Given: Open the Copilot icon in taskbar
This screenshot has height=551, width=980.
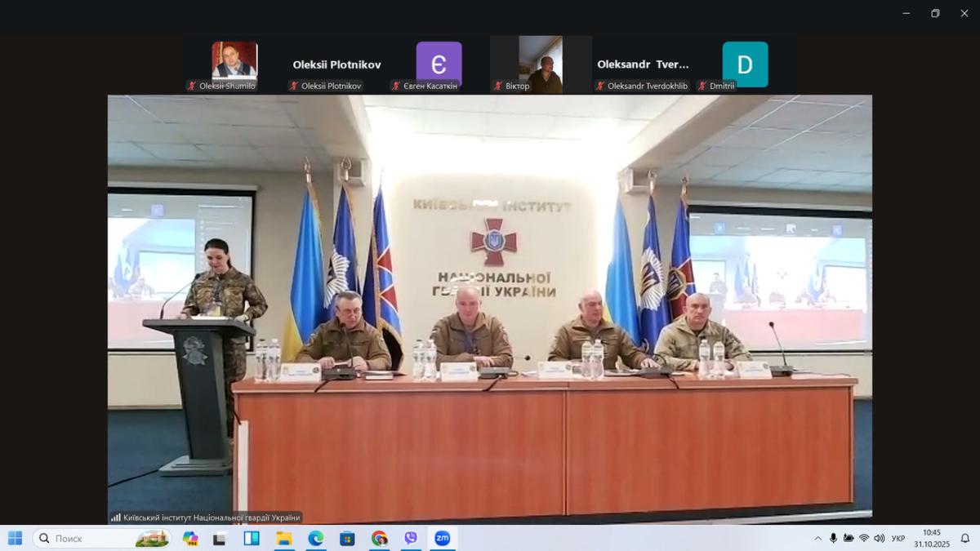Looking at the screenshot, I should (x=190, y=538).
